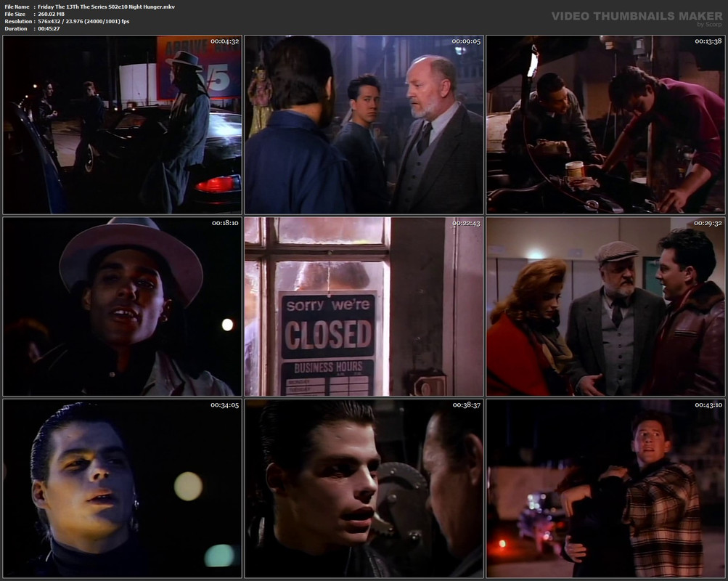Screen dimensions: 728x581
Task: Click the Duration label
Action: coord(16,29)
